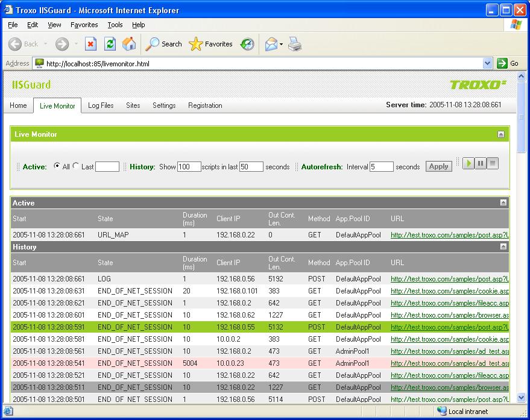Open the address bar dropdown
The width and height of the screenshot is (530, 420).
pyautogui.click(x=487, y=63)
